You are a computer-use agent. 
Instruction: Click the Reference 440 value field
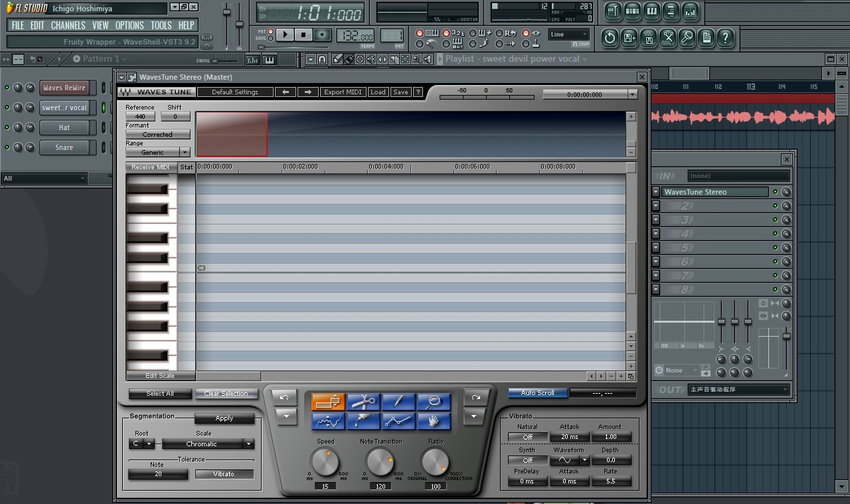(x=140, y=116)
